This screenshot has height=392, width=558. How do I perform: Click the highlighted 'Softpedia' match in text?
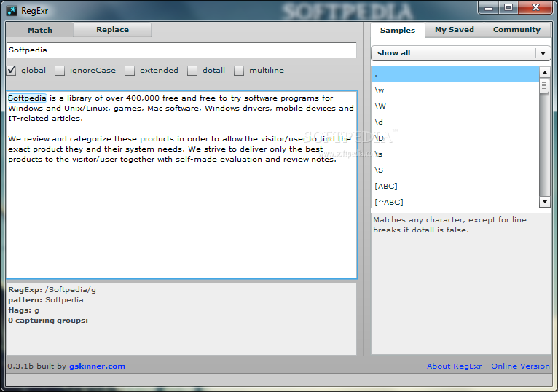click(x=28, y=98)
